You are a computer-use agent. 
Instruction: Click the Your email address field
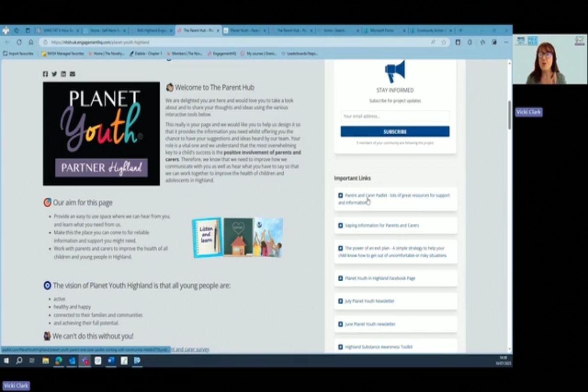click(x=395, y=116)
